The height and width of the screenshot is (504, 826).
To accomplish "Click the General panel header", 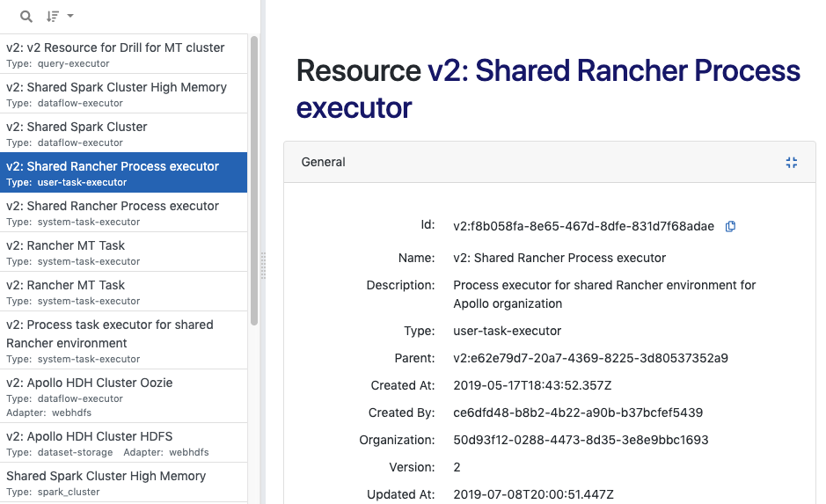I will 550,162.
